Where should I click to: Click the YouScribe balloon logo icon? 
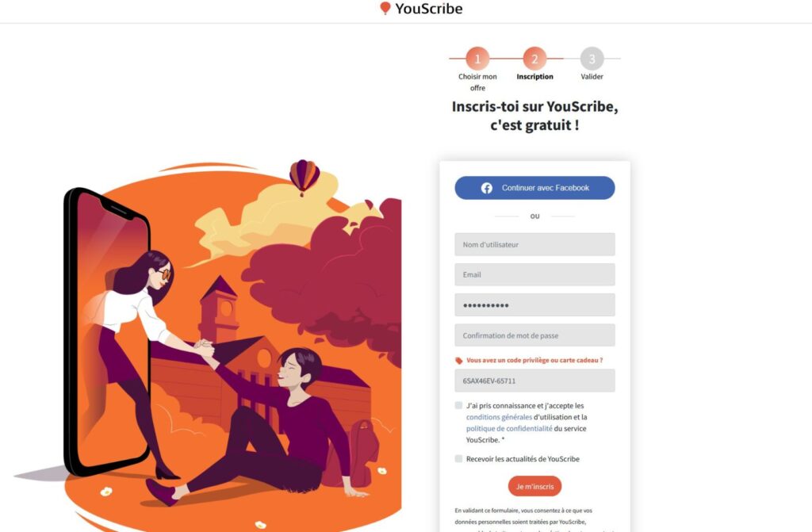click(x=385, y=8)
